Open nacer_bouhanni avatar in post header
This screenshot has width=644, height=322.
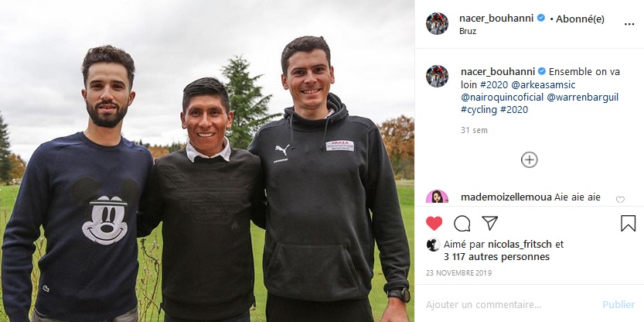click(437, 23)
